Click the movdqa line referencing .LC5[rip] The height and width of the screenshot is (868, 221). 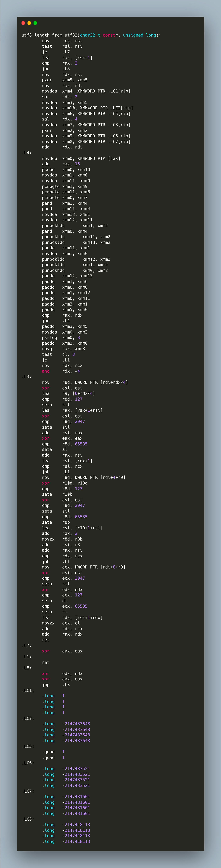click(86, 114)
